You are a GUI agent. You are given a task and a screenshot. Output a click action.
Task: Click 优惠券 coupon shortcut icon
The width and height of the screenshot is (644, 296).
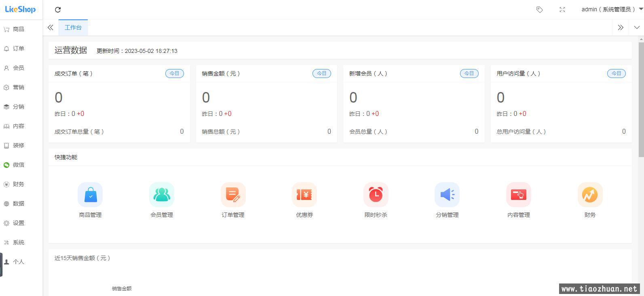click(x=304, y=195)
